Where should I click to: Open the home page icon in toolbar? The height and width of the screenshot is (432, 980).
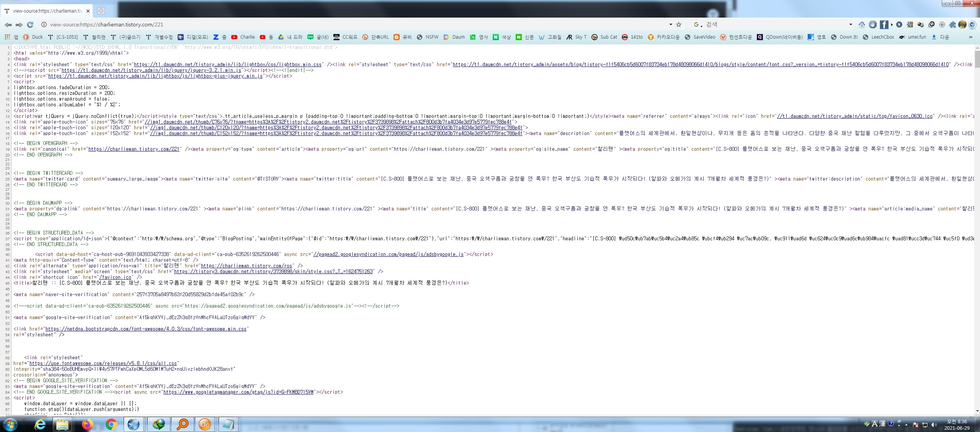point(862,24)
